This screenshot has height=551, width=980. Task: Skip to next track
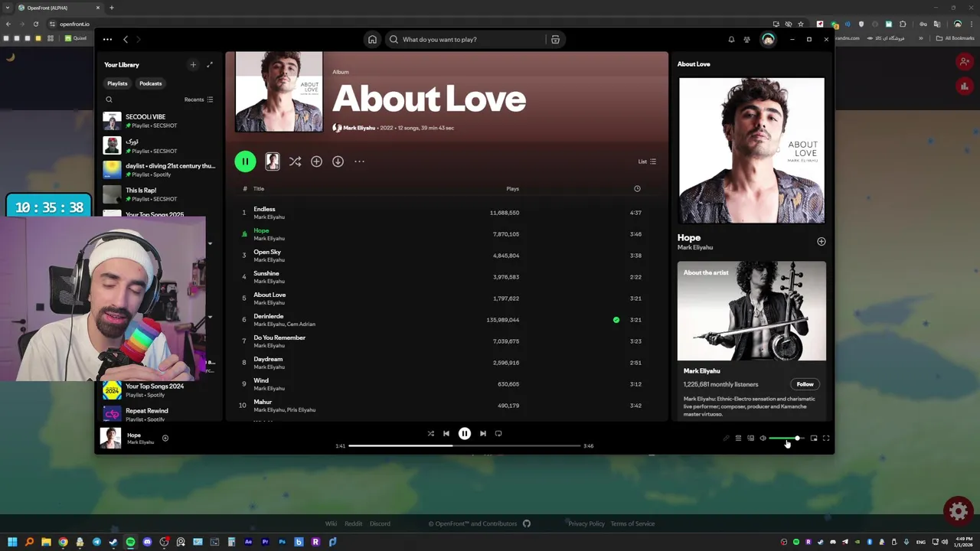tap(482, 434)
